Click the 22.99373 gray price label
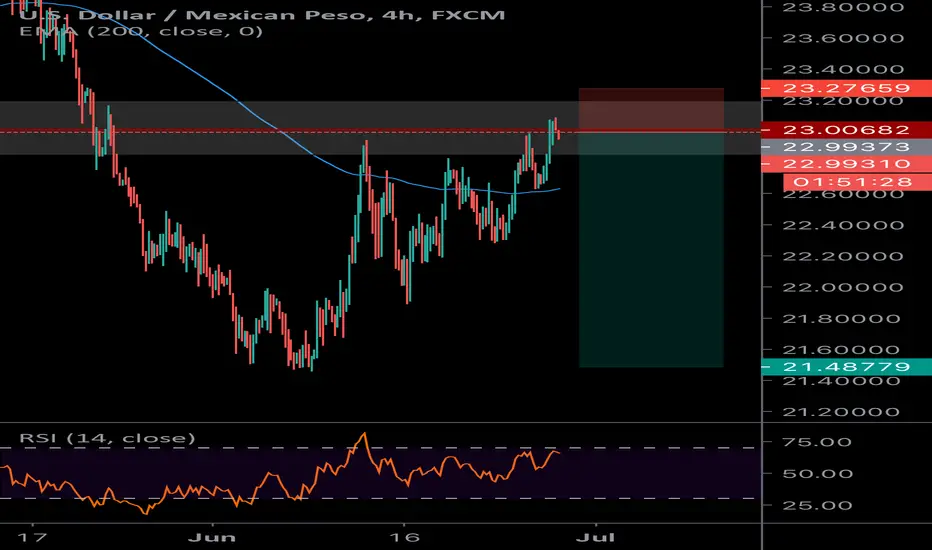 pos(846,147)
